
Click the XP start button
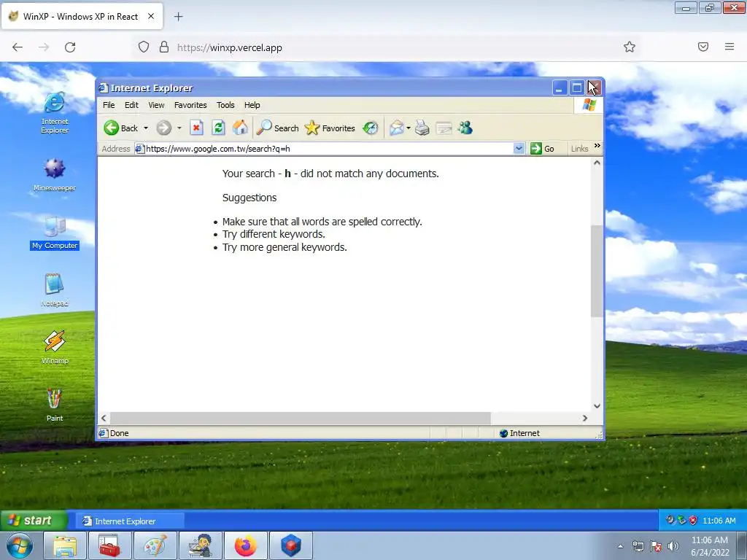tap(34, 521)
